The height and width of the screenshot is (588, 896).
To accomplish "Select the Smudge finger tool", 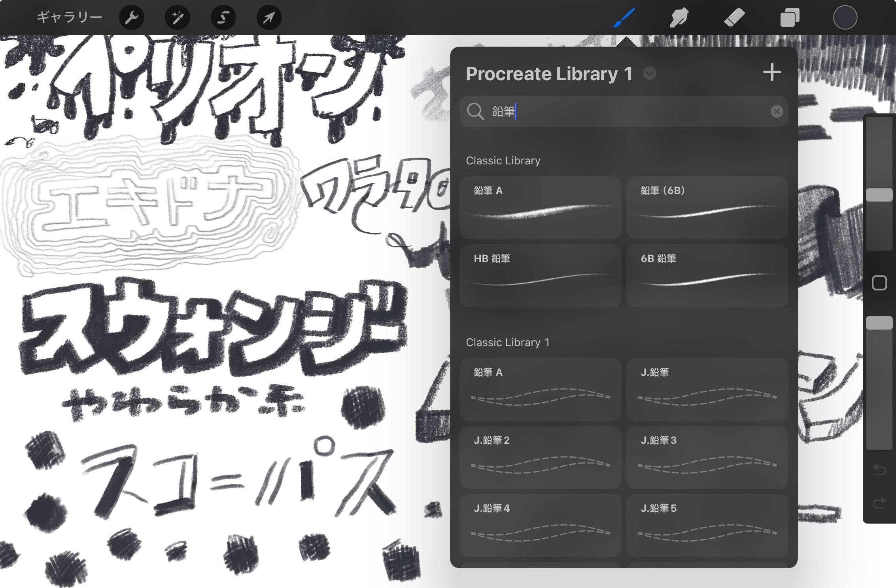I will [x=679, y=18].
